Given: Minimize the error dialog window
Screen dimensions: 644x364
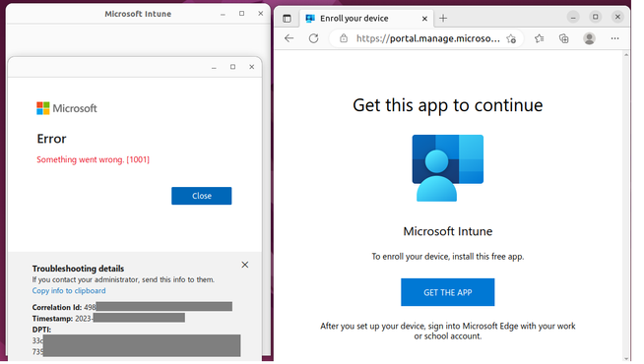Looking at the screenshot, I should [214, 67].
